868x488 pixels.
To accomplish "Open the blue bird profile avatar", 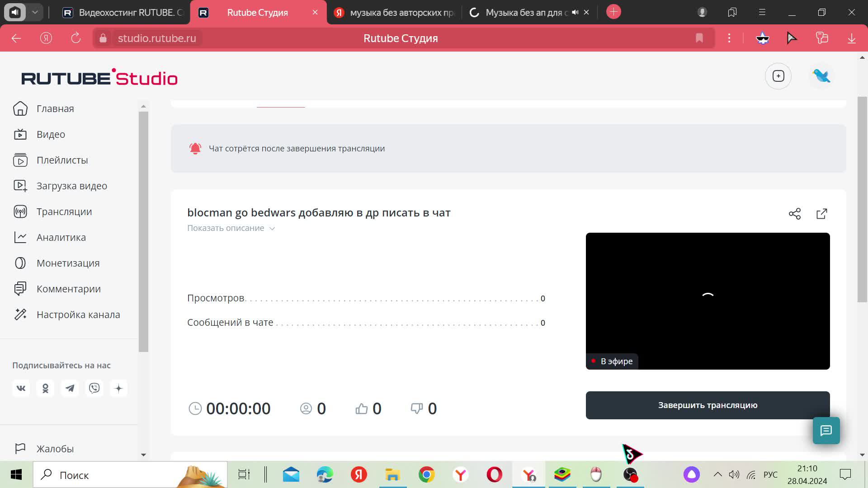I will (x=821, y=76).
